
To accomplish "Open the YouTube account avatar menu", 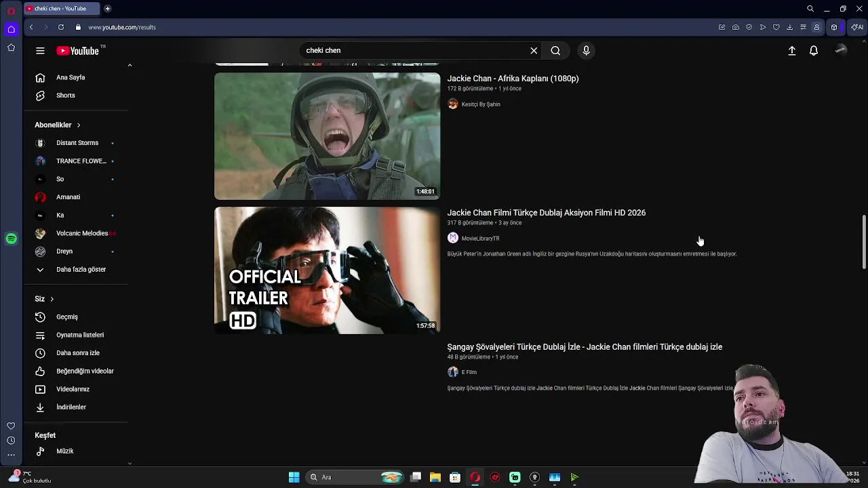I will [841, 50].
